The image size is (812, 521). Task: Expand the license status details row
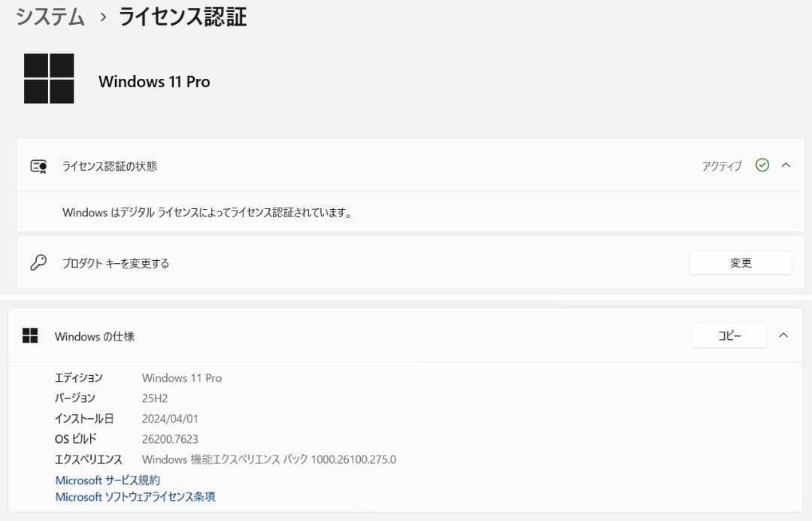tap(786, 165)
